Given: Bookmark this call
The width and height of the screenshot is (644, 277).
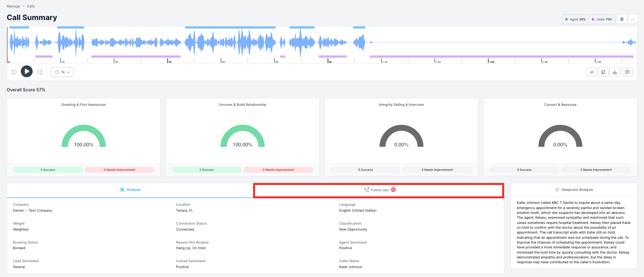Looking at the screenshot, I should 622,19.
